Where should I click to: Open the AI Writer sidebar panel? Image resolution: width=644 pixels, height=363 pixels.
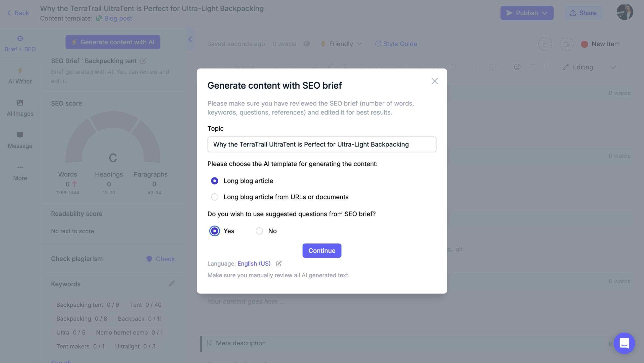[x=20, y=76]
